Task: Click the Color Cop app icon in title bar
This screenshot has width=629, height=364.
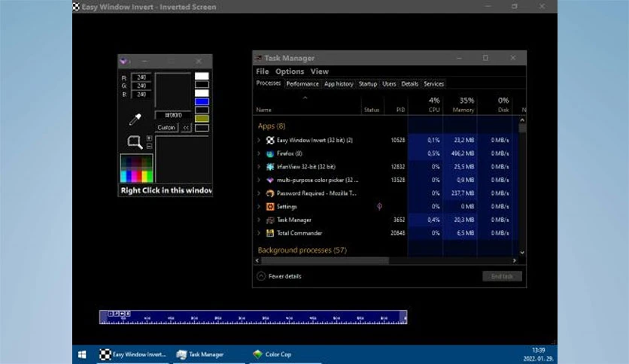Action: pos(123,61)
